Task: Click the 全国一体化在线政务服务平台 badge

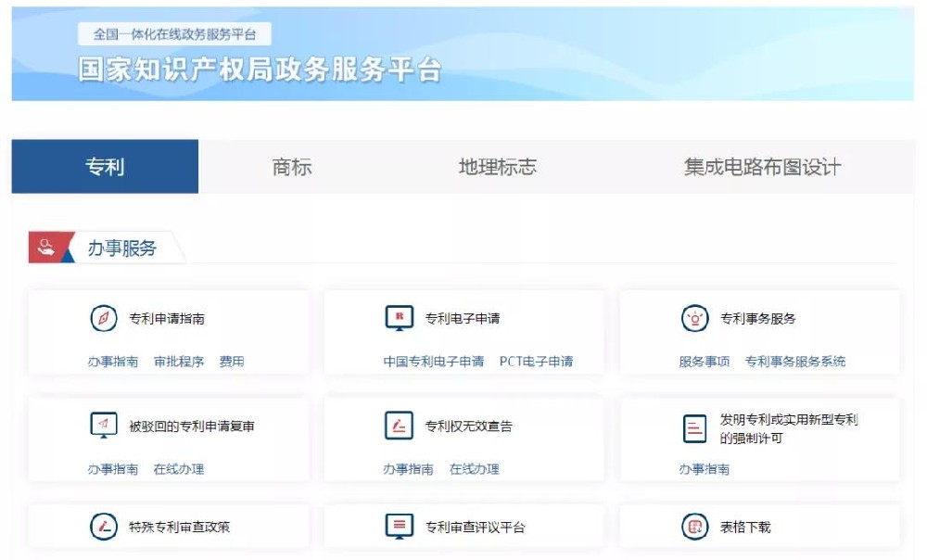Action: click(174, 34)
